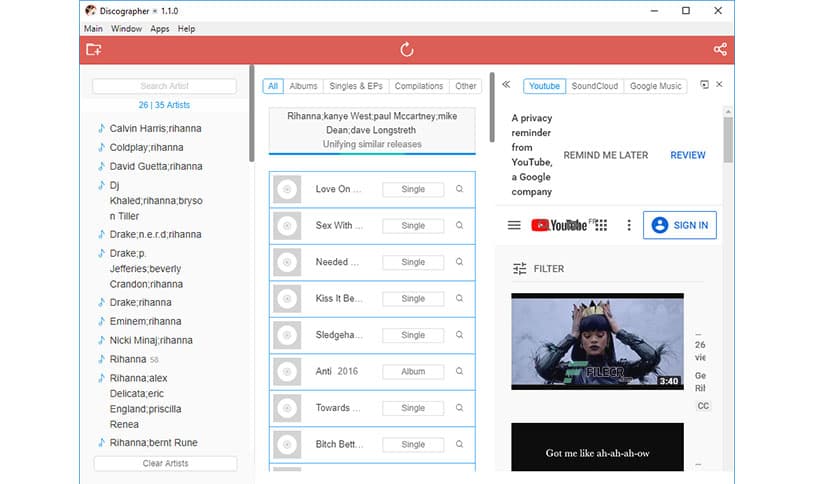Switch source to SoundCloud
Screen dimensions: 836x484
[x=595, y=86]
